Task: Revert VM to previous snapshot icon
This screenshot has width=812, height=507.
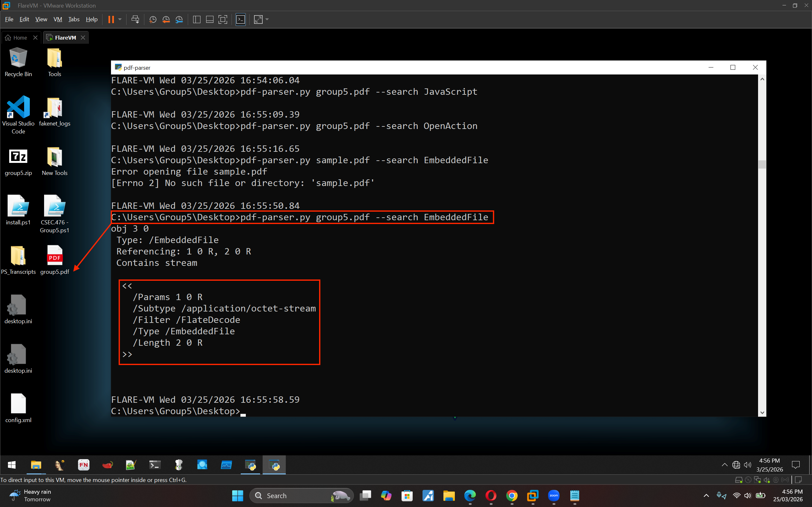Action: point(166,19)
